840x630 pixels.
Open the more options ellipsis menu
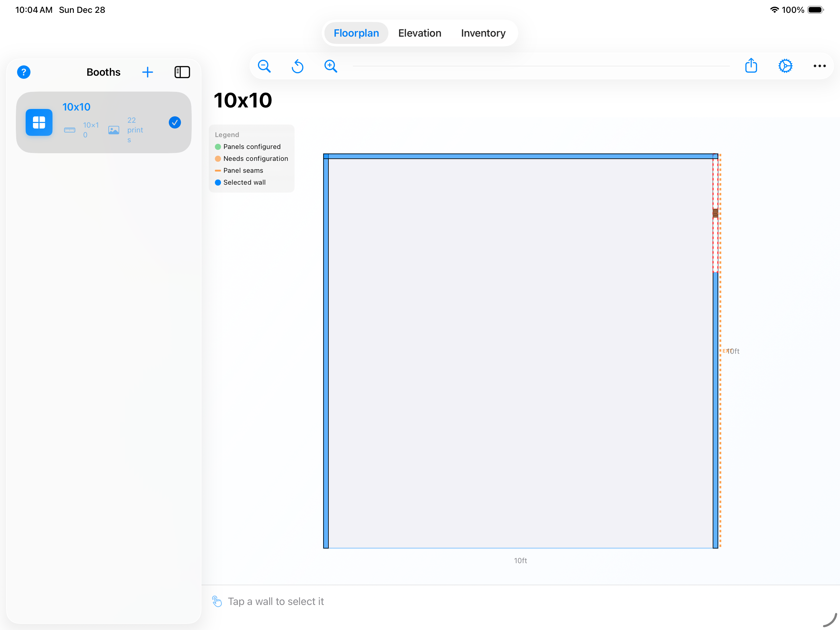[x=819, y=66]
